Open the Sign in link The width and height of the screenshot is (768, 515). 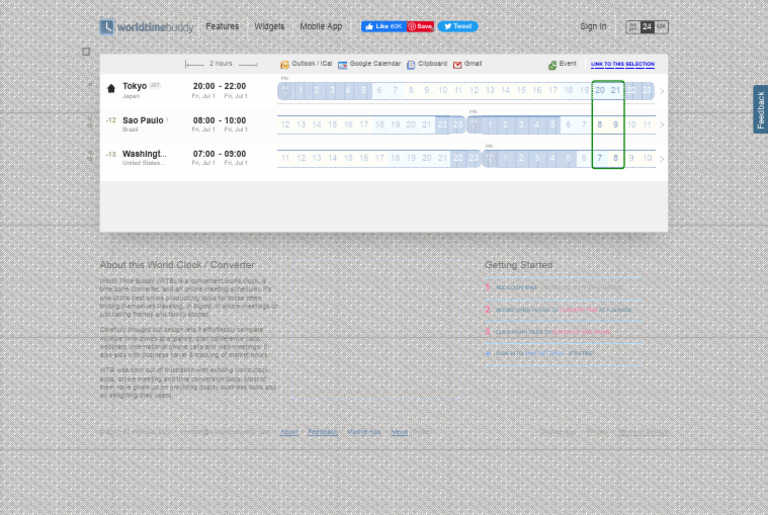(x=593, y=26)
